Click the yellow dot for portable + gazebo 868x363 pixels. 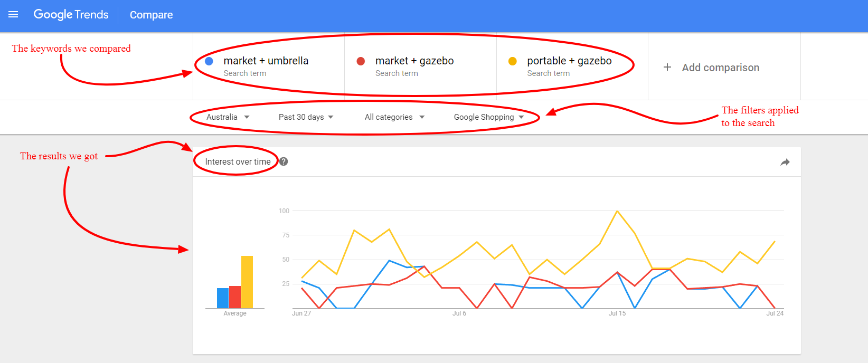pos(513,61)
